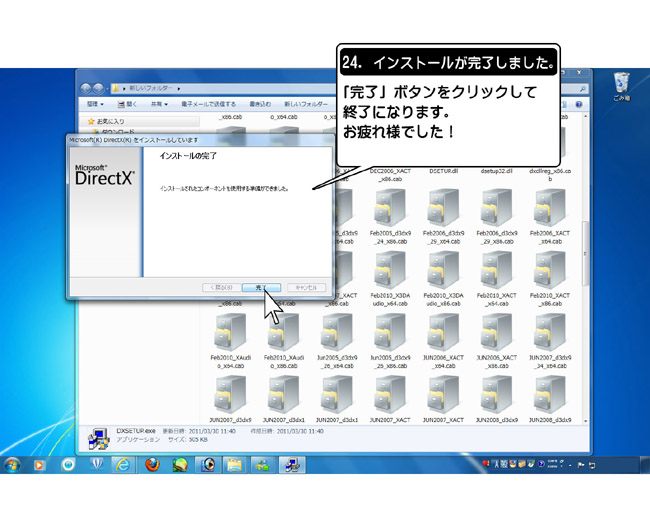This screenshot has width=650, height=507.
Task: Select Feb2010_XAudio_x86.cab file icon
Action: click(284, 332)
